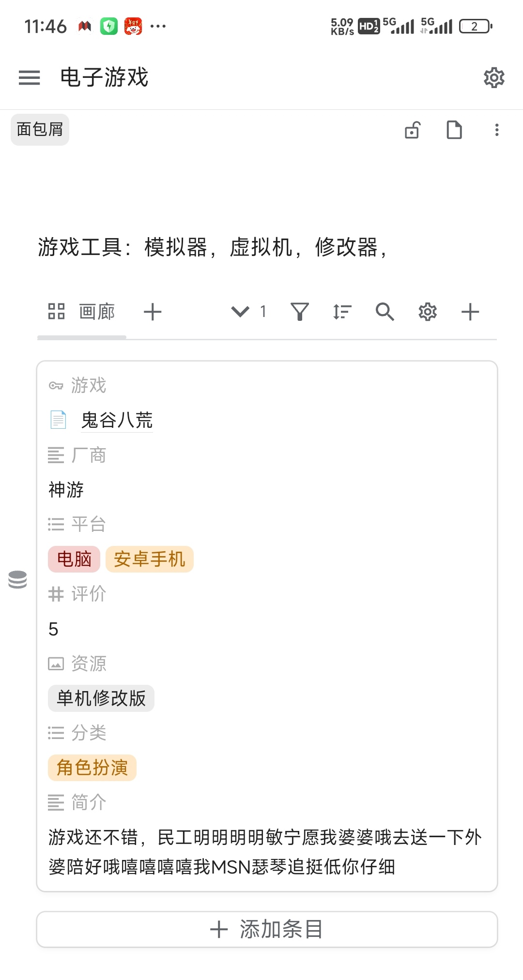Open the three-dot more options menu
This screenshot has height=980, width=523.
(496, 130)
